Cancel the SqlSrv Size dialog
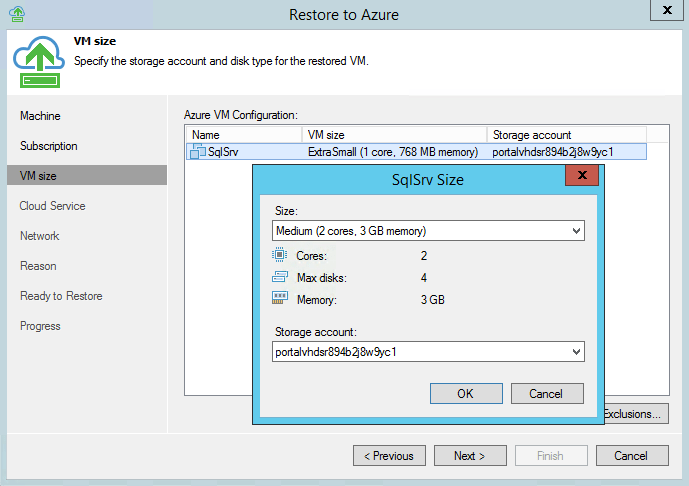 (x=547, y=393)
